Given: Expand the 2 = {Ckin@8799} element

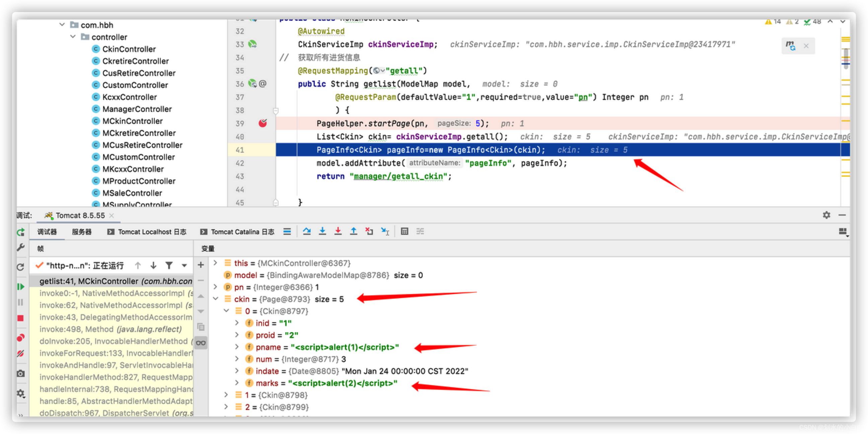Looking at the screenshot, I should 226,407.
